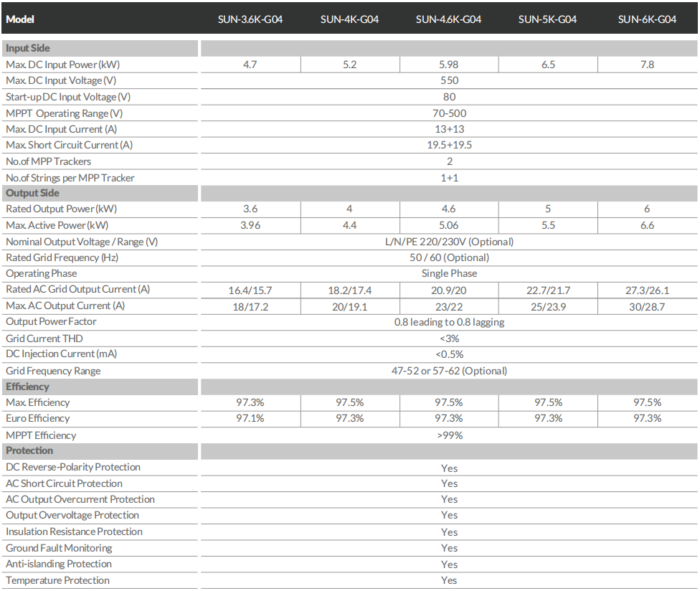Select the 4.6 rated output power value
The width and height of the screenshot is (700, 591).
[x=449, y=209]
